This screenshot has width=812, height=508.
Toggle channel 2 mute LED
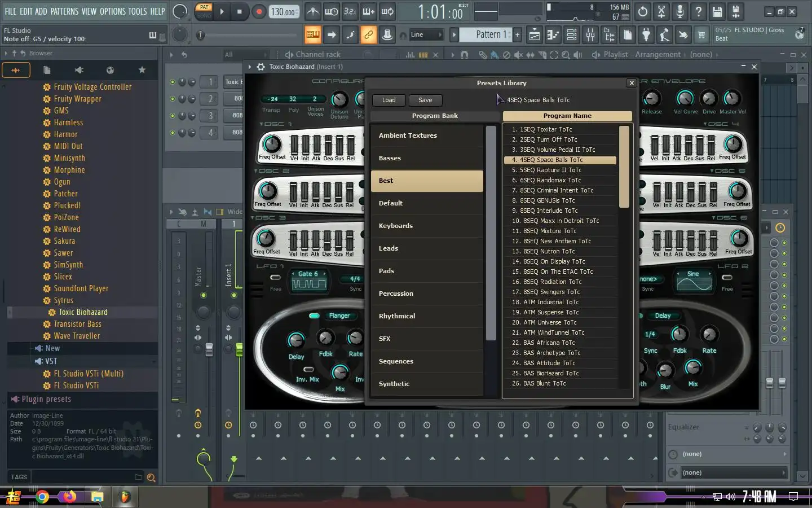tap(173, 99)
